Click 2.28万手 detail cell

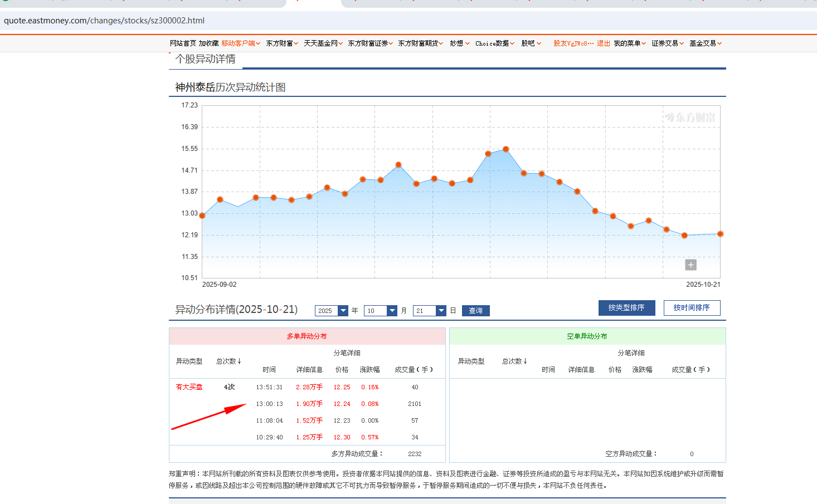(309, 387)
